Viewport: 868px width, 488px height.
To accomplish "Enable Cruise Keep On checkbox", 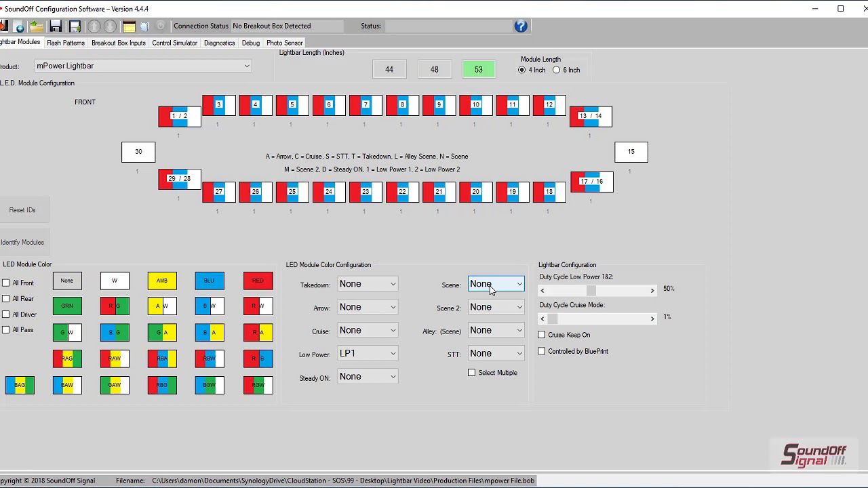I will pyautogui.click(x=542, y=335).
